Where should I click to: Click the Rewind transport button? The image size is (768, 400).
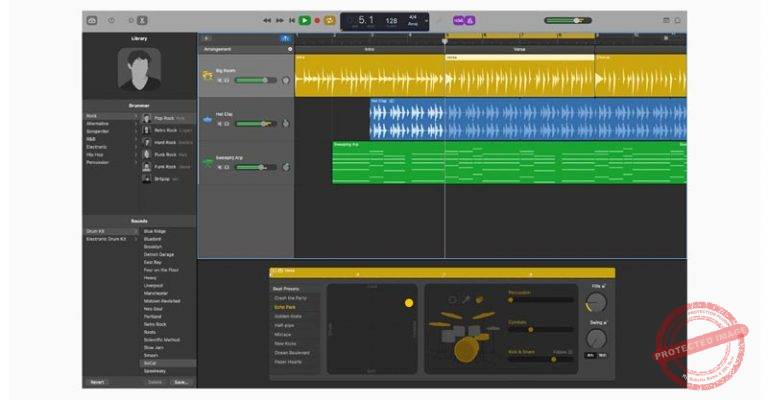click(267, 20)
